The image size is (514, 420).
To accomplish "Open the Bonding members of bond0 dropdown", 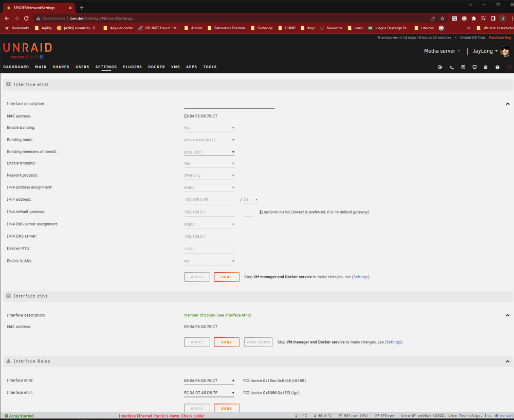I will coord(209,152).
